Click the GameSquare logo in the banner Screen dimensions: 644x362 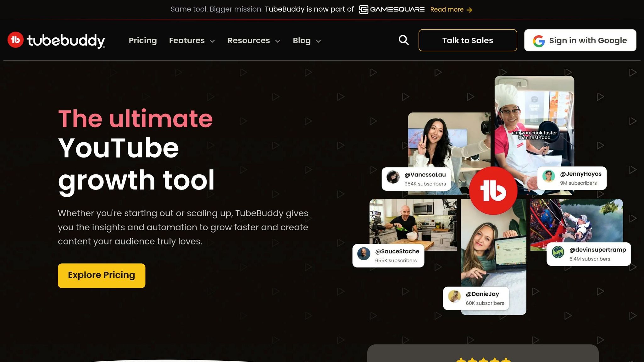coord(392,9)
